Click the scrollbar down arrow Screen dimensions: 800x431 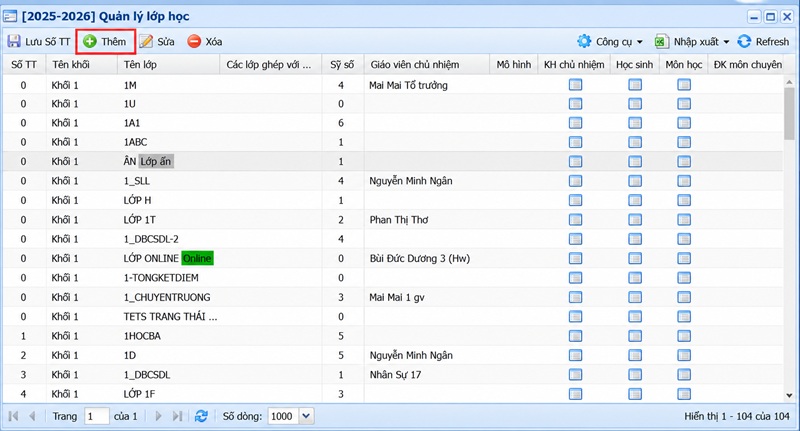click(x=789, y=395)
